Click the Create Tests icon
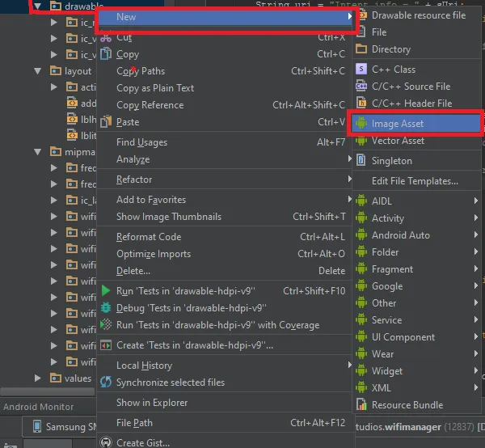 106,345
